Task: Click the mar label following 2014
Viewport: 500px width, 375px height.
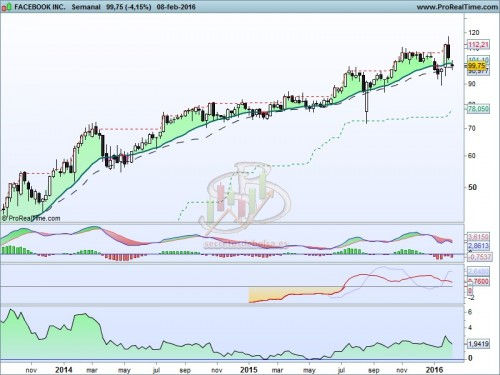Action: tap(92, 370)
